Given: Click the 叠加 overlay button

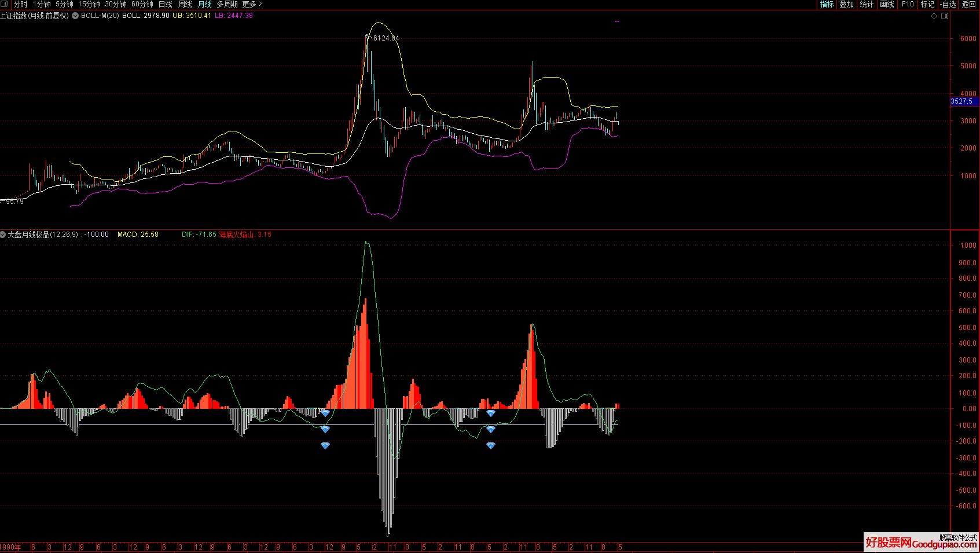Looking at the screenshot, I should pos(846,4).
